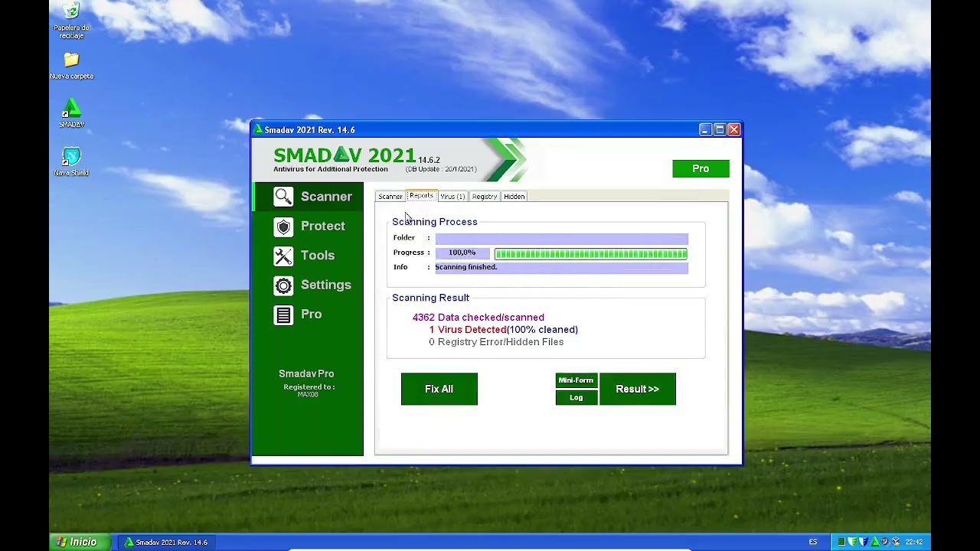Click the 'Scanning finished.' info field
This screenshot has width=980, height=551.
coord(561,268)
